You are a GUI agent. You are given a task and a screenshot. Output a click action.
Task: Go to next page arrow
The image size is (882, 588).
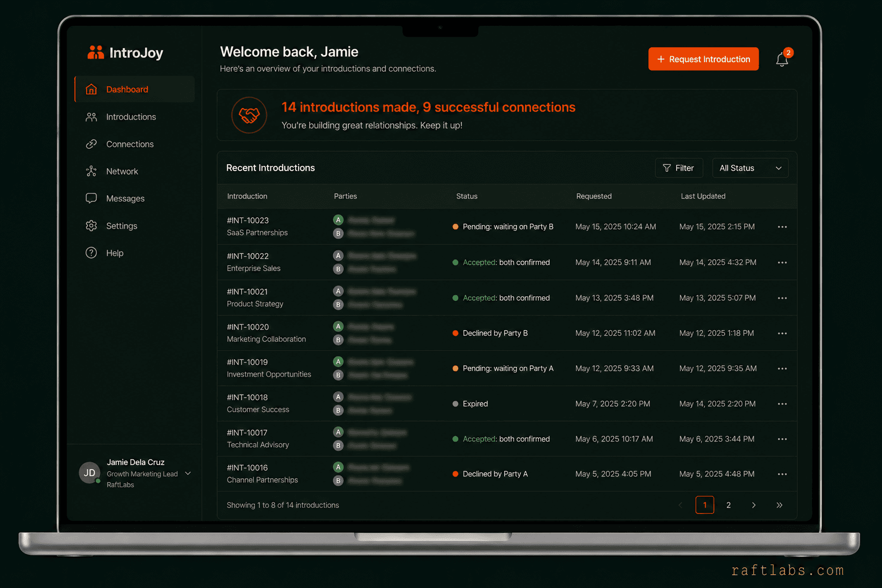pyautogui.click(x=753, y=505)
